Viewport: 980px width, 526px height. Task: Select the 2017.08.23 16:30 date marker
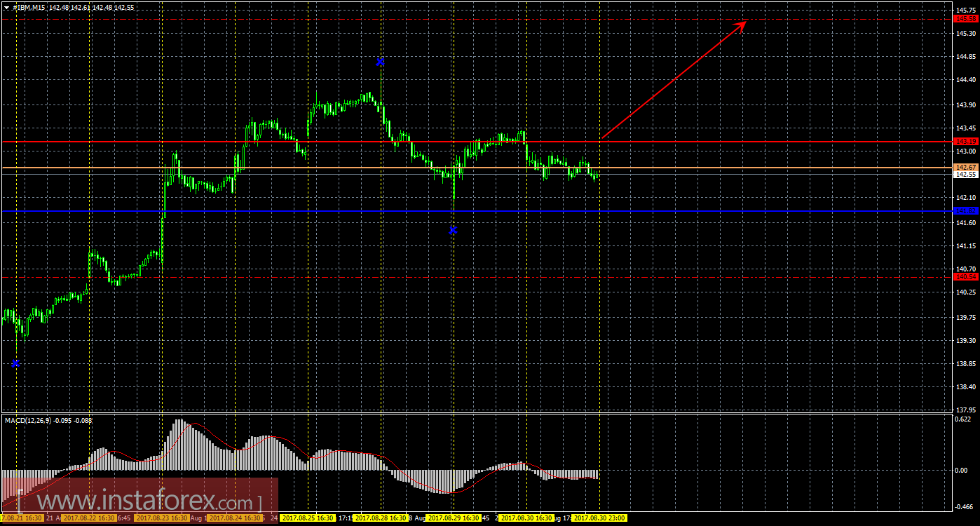coord(162,518)
